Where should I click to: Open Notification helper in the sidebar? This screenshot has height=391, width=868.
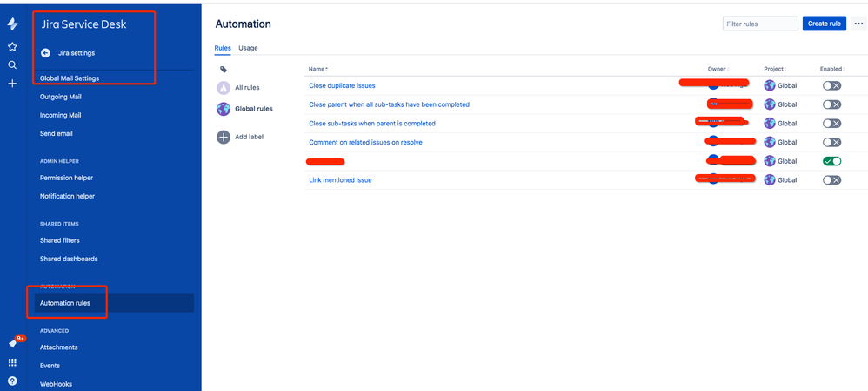tap(68, 196)
